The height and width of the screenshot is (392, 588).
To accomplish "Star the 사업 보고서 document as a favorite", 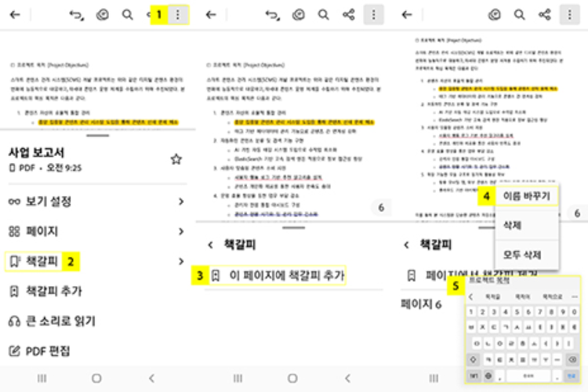I will (176, 159).
